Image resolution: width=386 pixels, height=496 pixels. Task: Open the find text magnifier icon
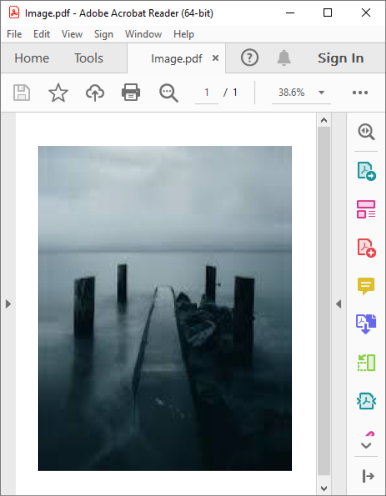tap(169, 93)
